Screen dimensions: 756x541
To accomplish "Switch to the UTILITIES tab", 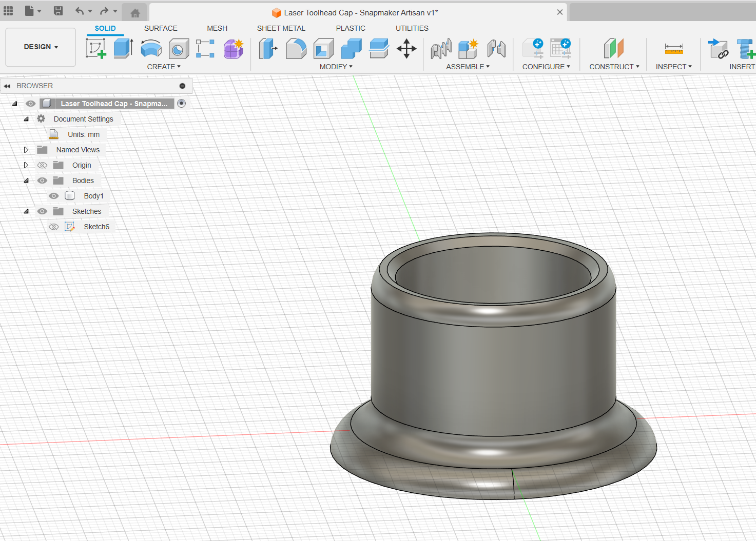I will [412, 28].
